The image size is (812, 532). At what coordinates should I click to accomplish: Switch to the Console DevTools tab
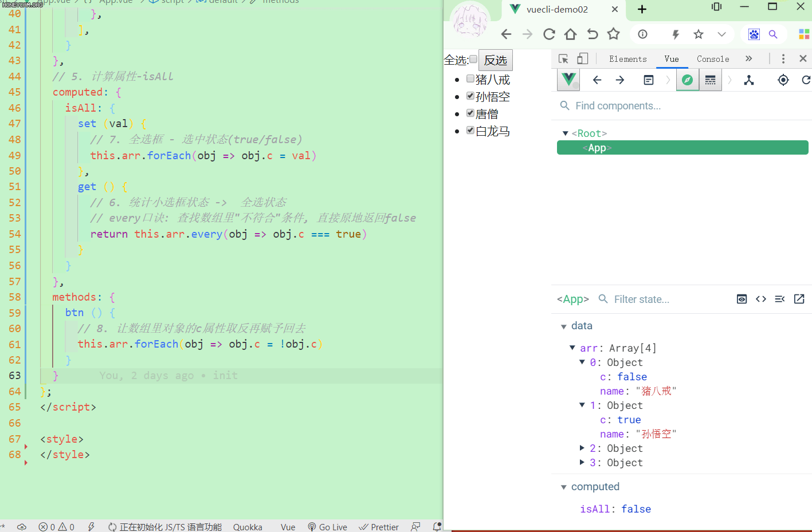[713, 59]
